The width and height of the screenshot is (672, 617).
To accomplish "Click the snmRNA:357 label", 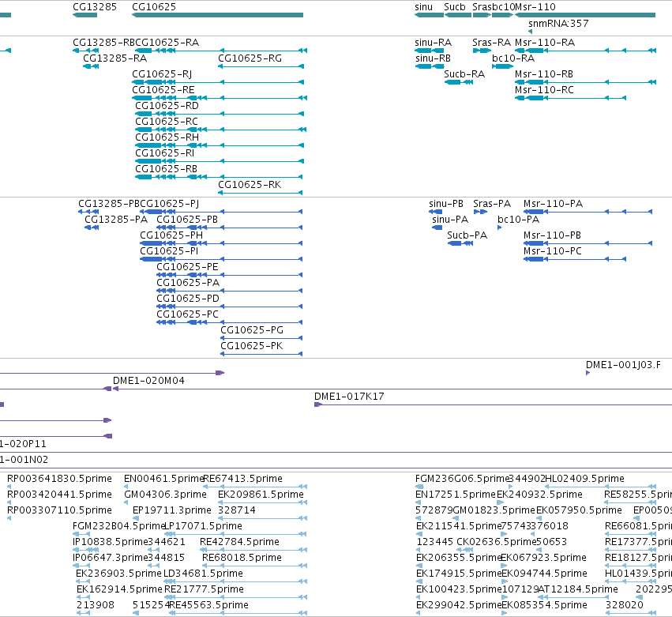I will (558, 24).
